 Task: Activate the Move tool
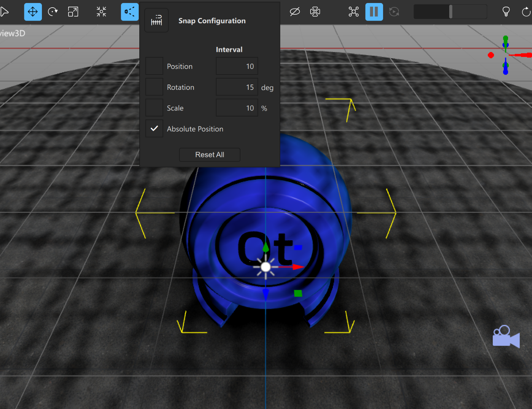click(x=33, y=12)
